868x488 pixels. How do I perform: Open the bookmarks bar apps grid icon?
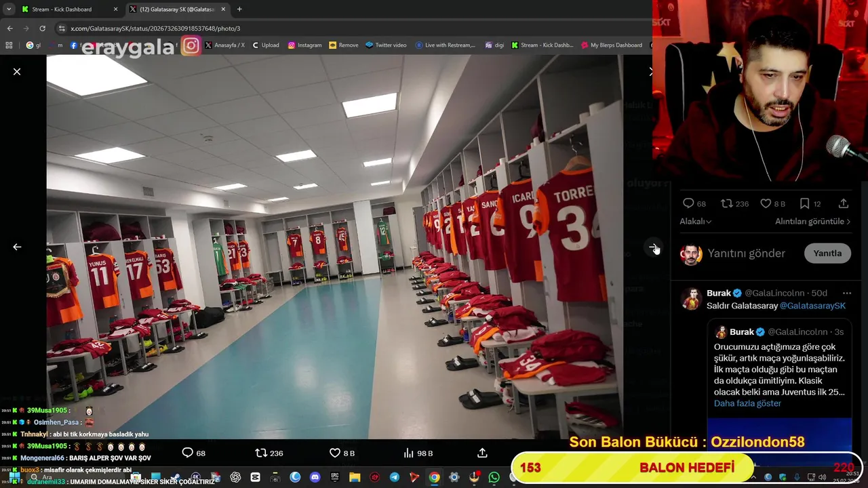tap(9, 45)
